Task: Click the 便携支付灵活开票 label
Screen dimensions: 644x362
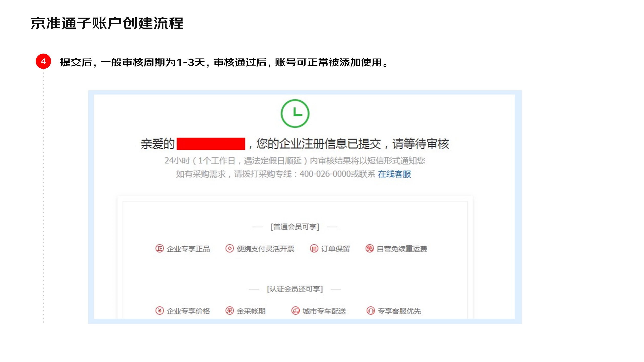Action: coord(265,249)
